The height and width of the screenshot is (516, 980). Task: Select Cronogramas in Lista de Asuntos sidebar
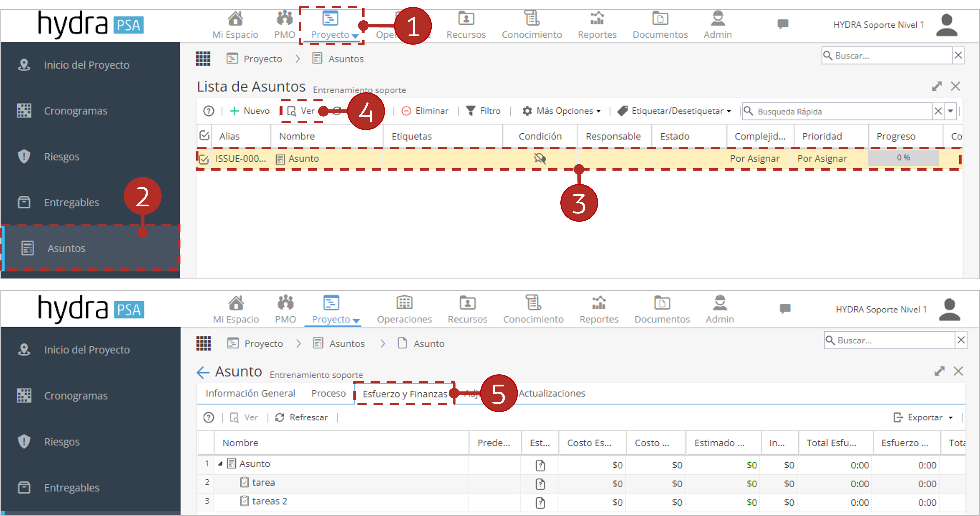point(90,111)
